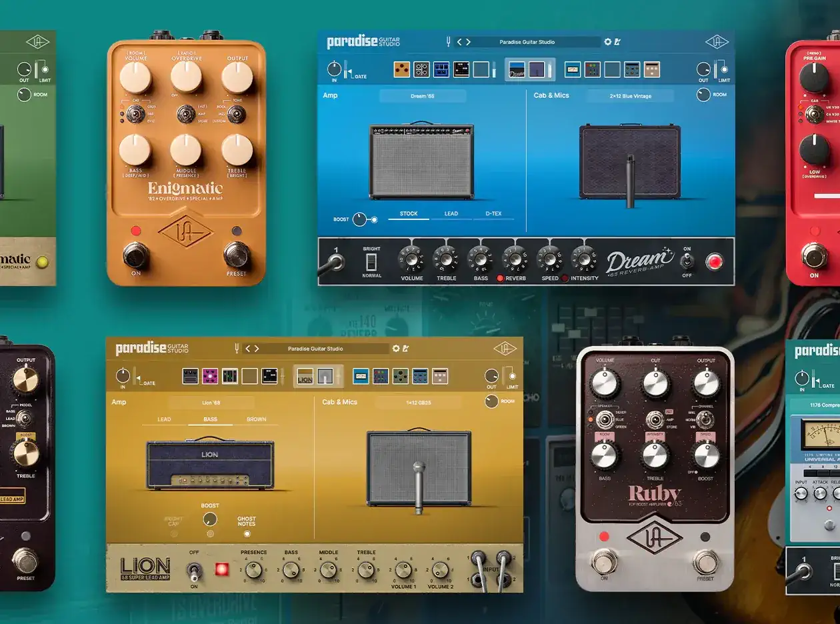Select the VU meter compressor slot in Dream '65 window
840x624 pixels.
[x=573, y=69]
